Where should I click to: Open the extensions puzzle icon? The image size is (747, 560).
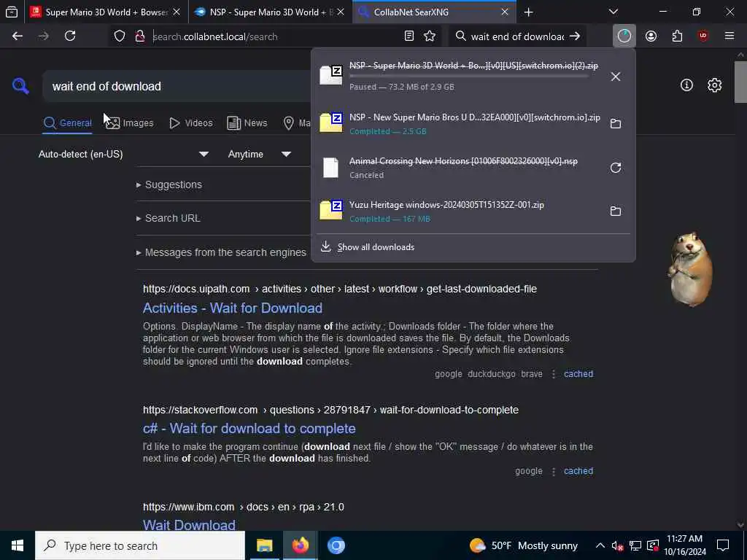pyautogui.click(x=677, y=36)
